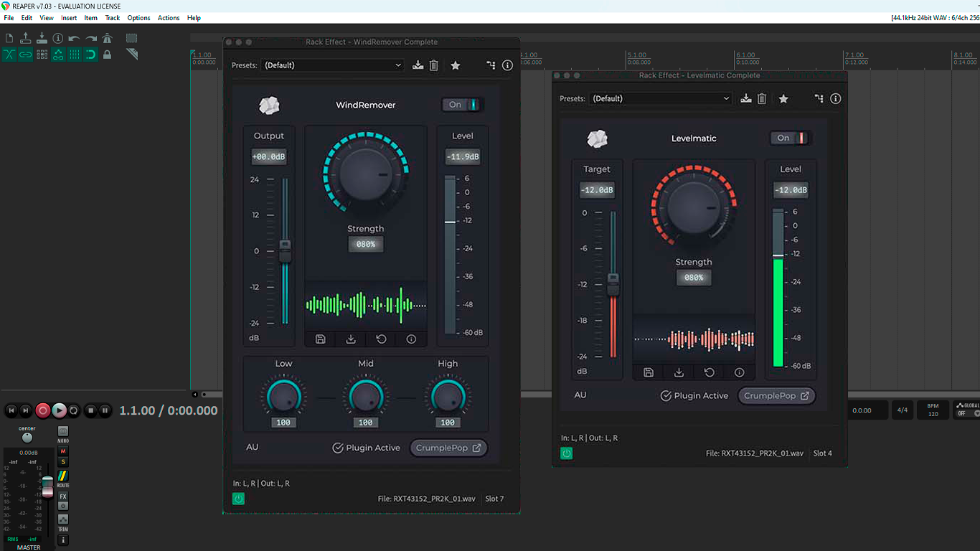Save preset icon in the Levelmatic window

pyautogui.click(x=746, y=99)
